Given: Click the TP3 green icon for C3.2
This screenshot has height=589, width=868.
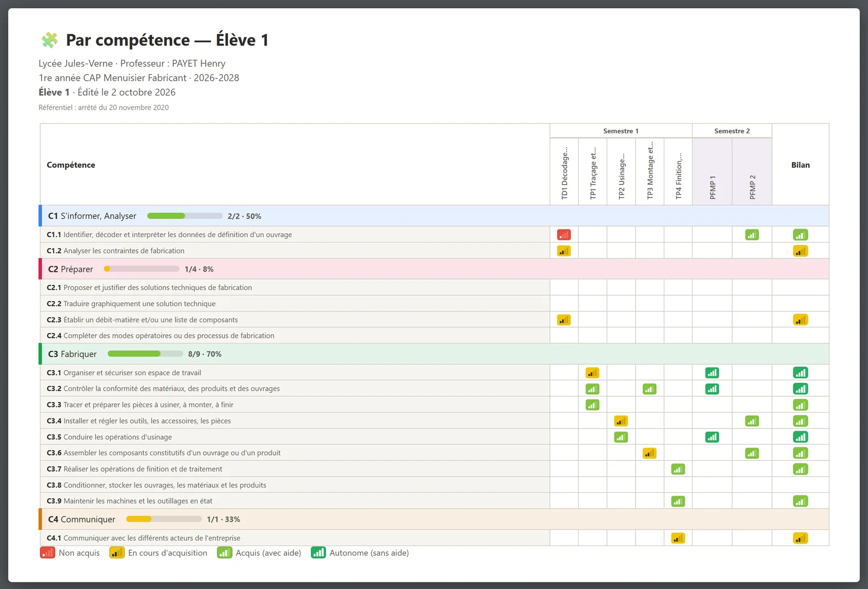Looking at the screenshot, I should 649,389.
